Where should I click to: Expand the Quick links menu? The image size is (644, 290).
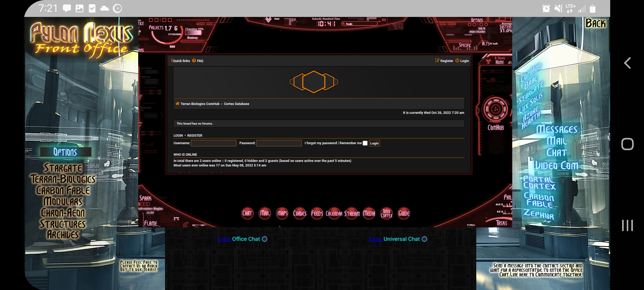pos(181,61)
